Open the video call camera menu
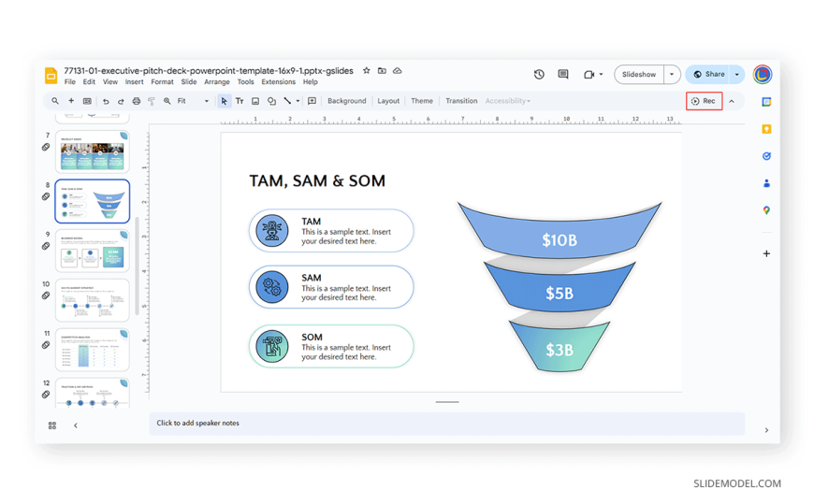Viewport: 814px width, 504px height. point(593,74)
